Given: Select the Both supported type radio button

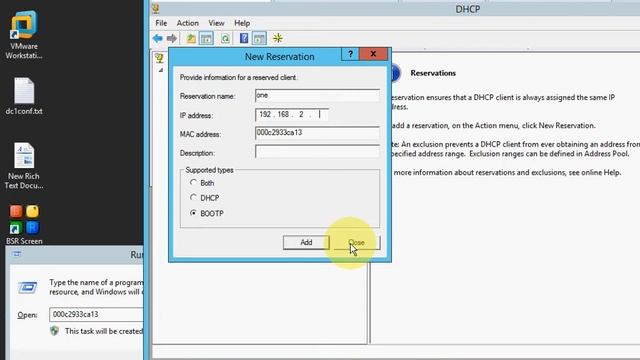Looking at the screenshot, I should pos(193,182).
